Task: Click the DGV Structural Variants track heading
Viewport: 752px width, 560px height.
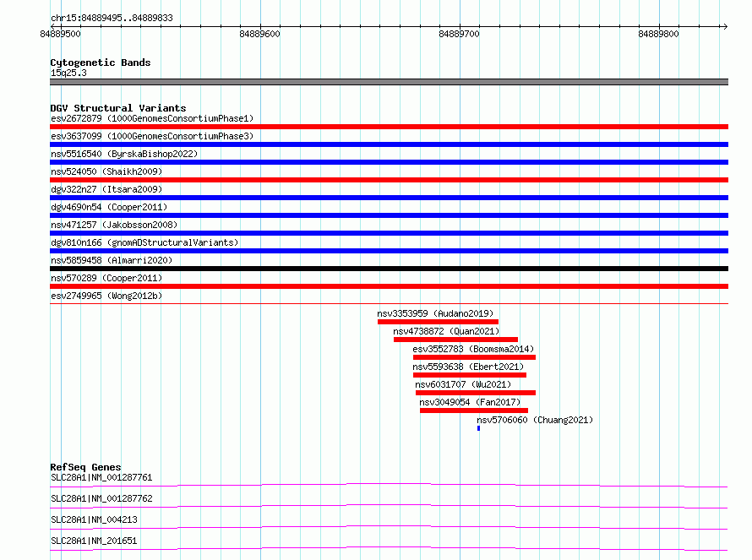Action: click(118, 108)
